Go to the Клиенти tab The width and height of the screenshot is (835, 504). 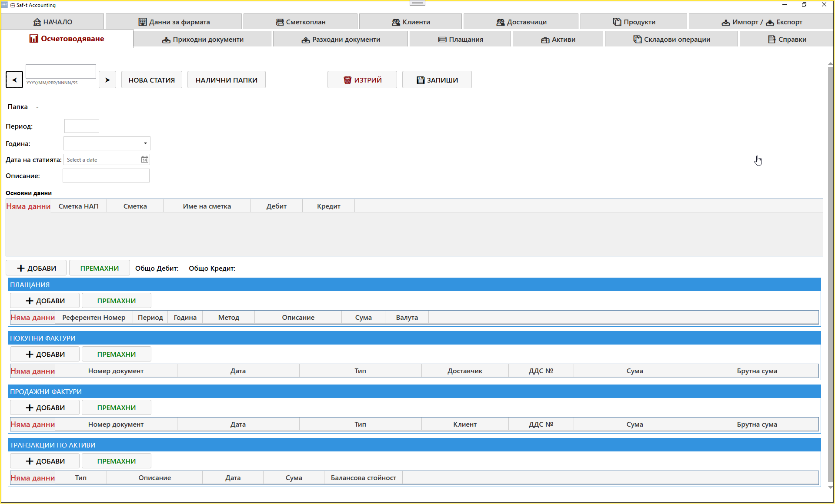click(x=411, y=22)
